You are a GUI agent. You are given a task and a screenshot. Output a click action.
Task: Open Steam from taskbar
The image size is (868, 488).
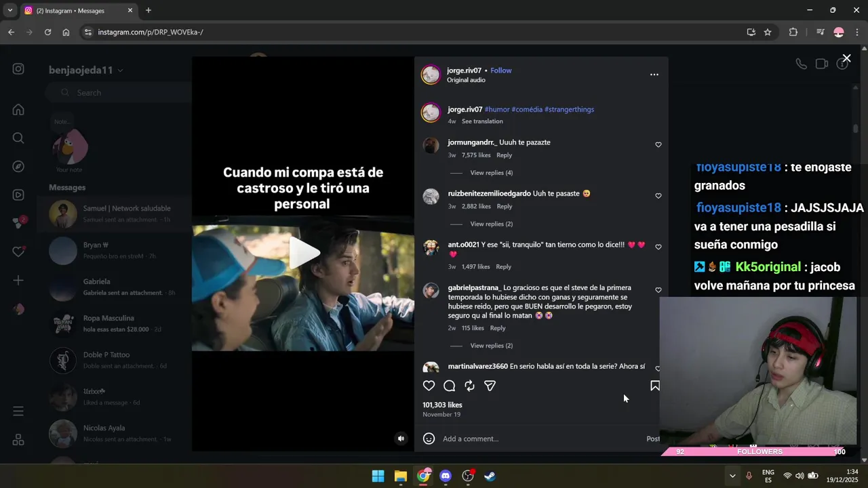point(490,476)
